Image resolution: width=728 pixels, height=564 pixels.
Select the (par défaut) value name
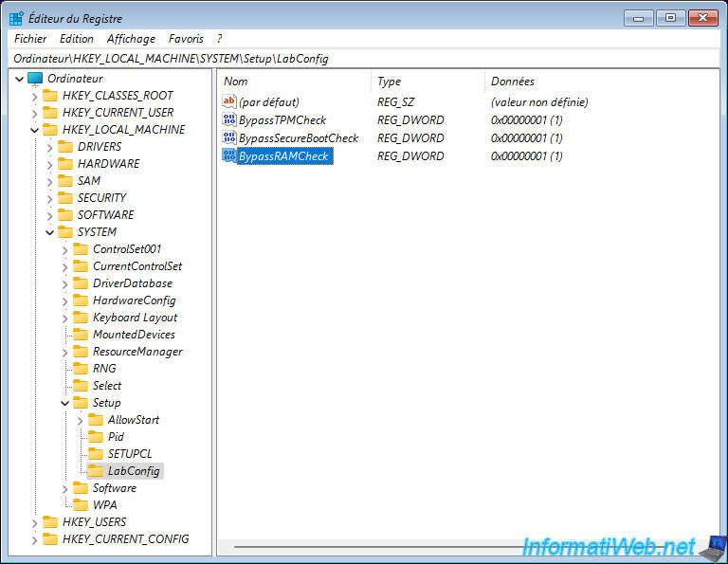[x=269, y=102]
